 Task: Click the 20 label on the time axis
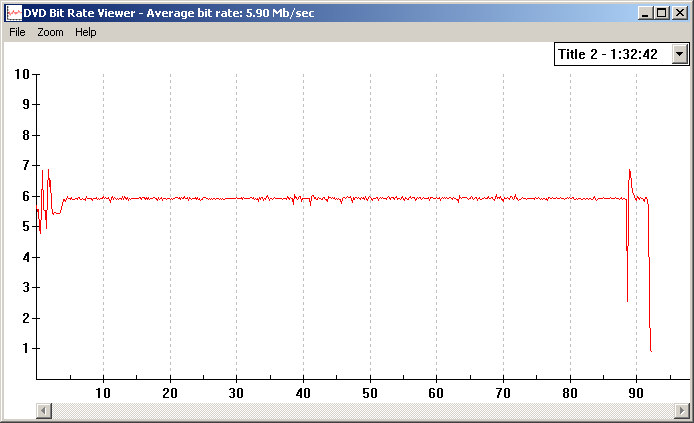[170, 393]
